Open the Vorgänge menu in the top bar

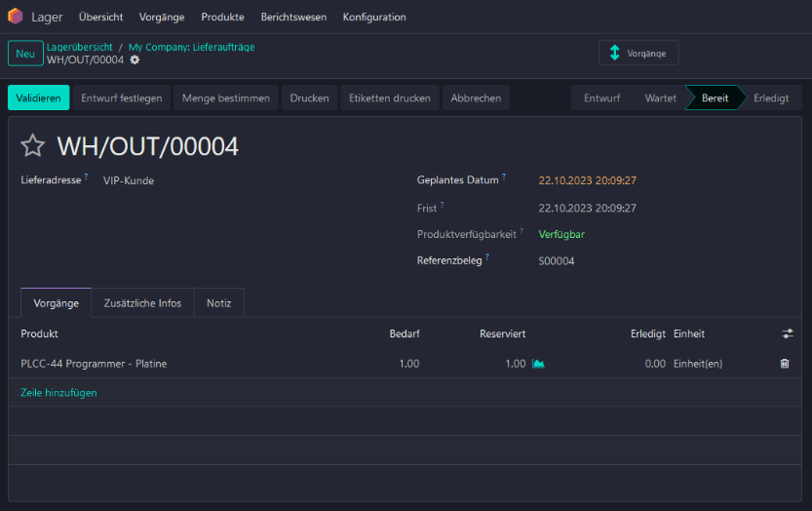click(x=162, y=18)
